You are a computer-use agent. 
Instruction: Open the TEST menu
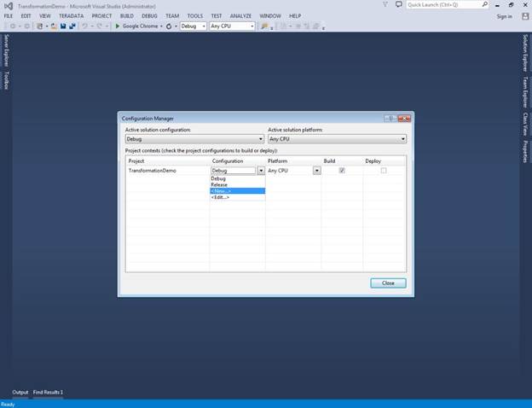point(217,16)
